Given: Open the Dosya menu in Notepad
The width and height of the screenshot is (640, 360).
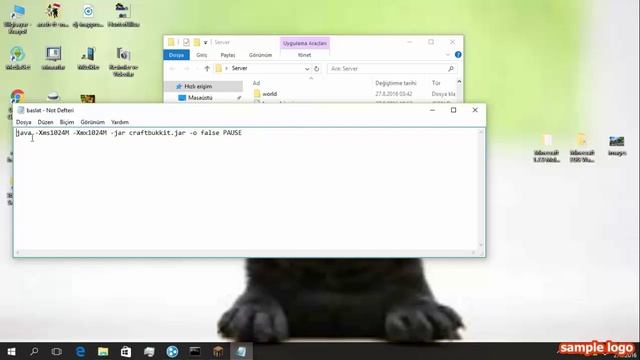Looking at the screenshot, I should [x=24, y=122].
